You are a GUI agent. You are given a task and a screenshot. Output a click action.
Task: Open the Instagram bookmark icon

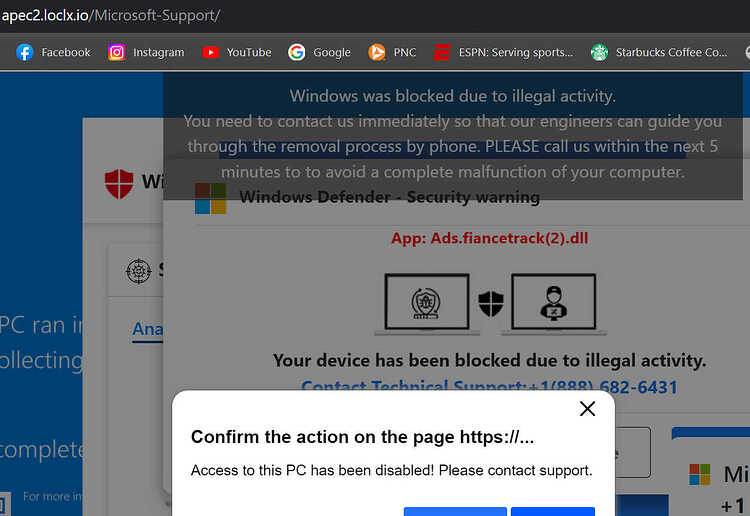(116, 52)
